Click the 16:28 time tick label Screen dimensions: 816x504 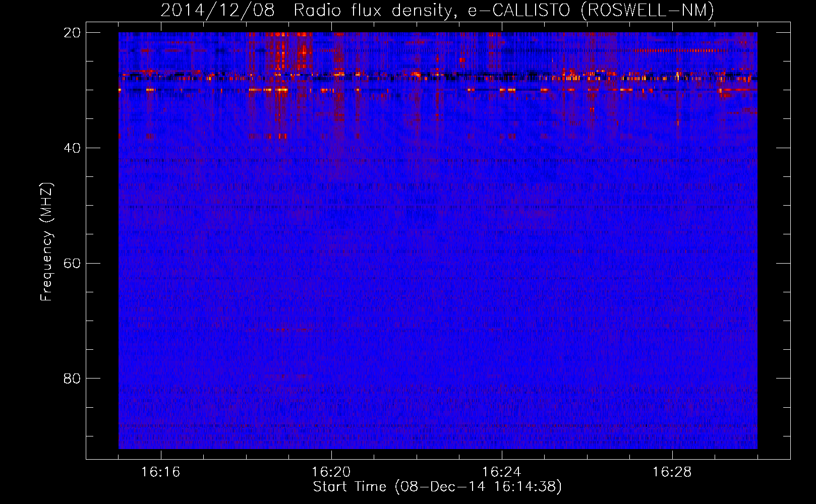click(x=672, y=472)
